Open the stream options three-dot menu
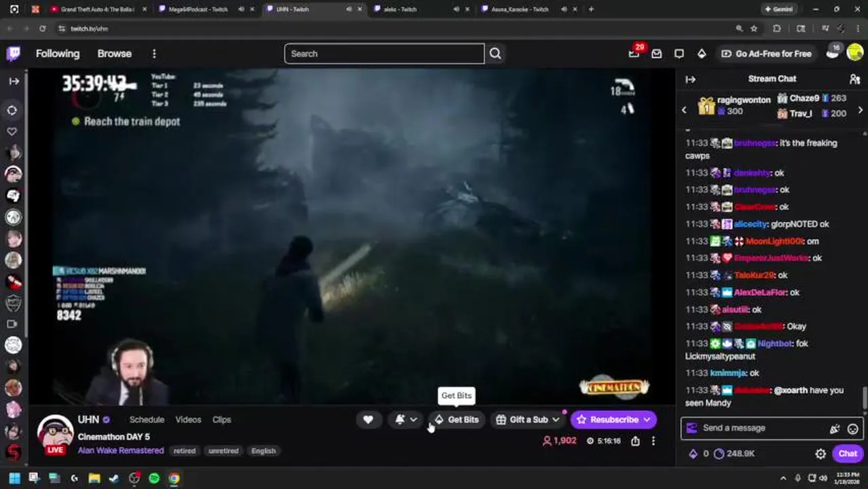 653,441
